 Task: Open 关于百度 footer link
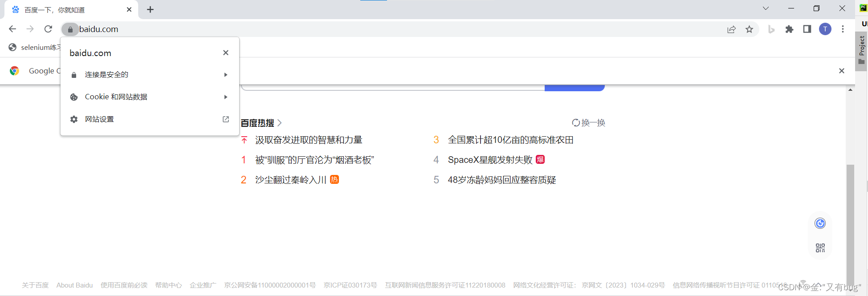click(x=35, y=285)
